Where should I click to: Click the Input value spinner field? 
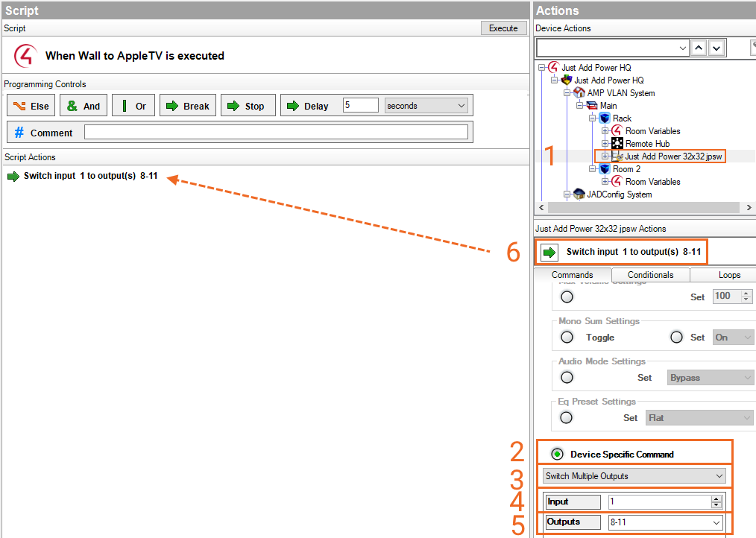(665, 501)
